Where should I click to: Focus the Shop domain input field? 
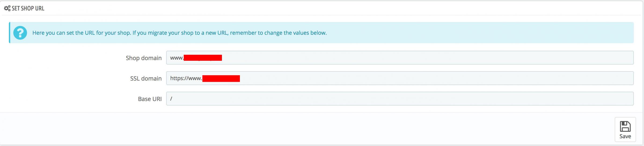pyautogui.click(x=402, y=58)
